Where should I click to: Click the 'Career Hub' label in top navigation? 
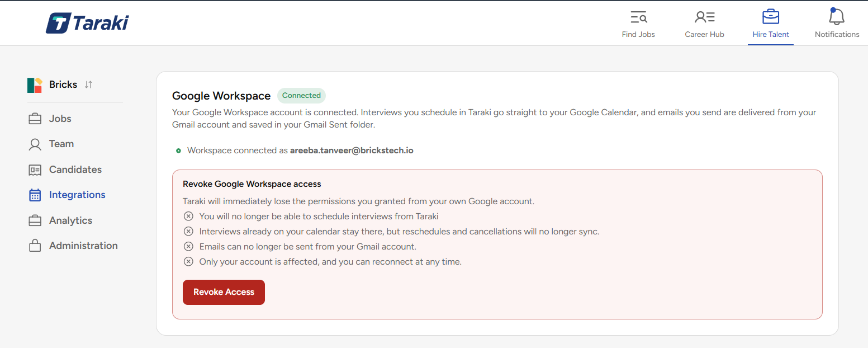(704, 35)
